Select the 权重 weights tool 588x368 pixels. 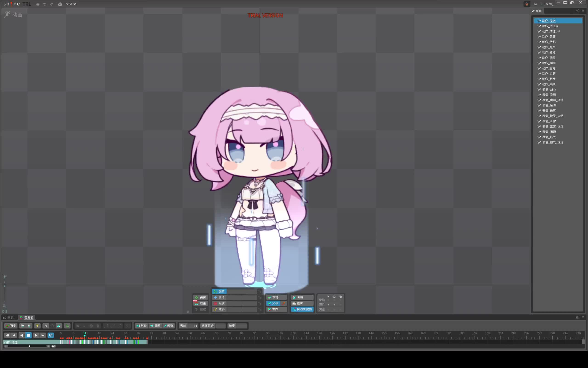(201, 303)
